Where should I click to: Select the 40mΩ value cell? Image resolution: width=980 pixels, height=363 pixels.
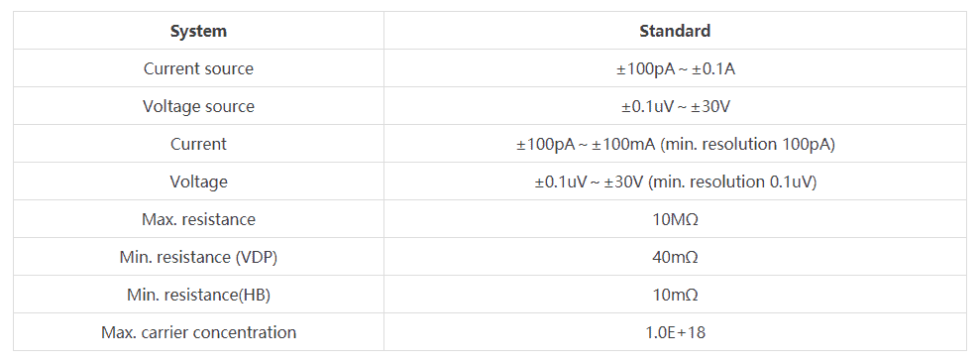(675, 257)
